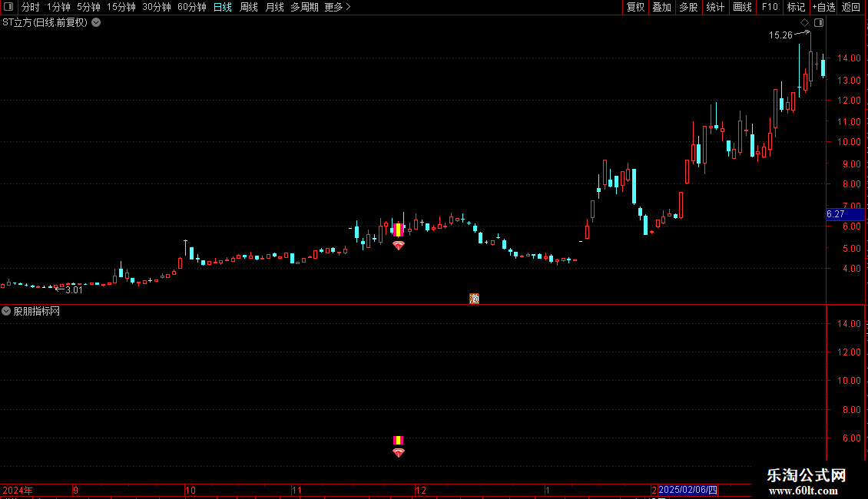Select the 60分钟 period tab
Image resolution: width=868 pixels, height=499 pixels.
[192, 7]
